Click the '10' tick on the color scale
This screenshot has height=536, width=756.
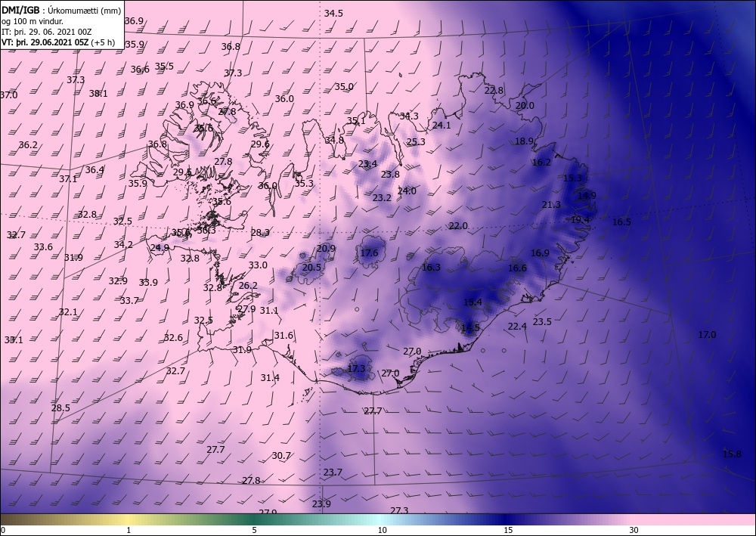coord(382,530)
